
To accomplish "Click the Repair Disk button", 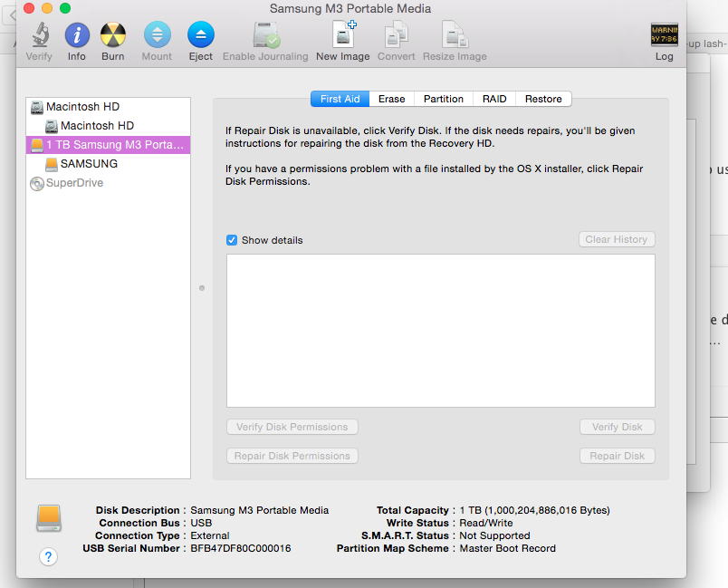I will coord(617,456).
